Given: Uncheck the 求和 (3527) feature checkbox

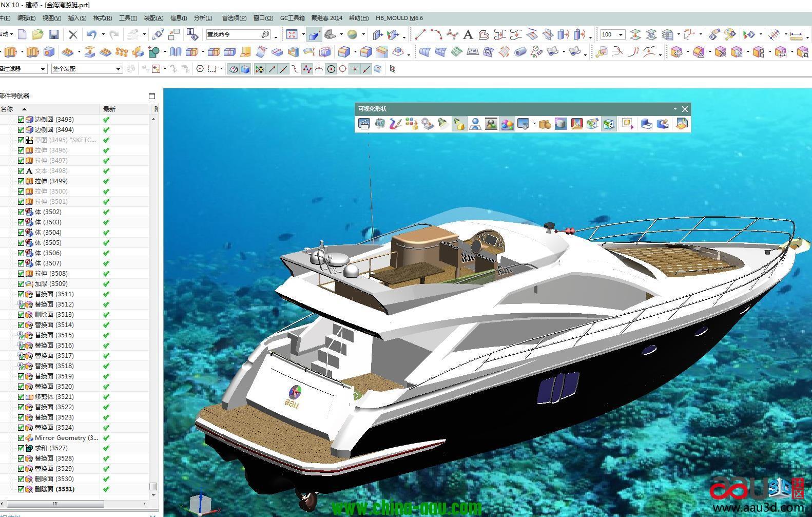Looking at the screenshot, I should [21, 448].
